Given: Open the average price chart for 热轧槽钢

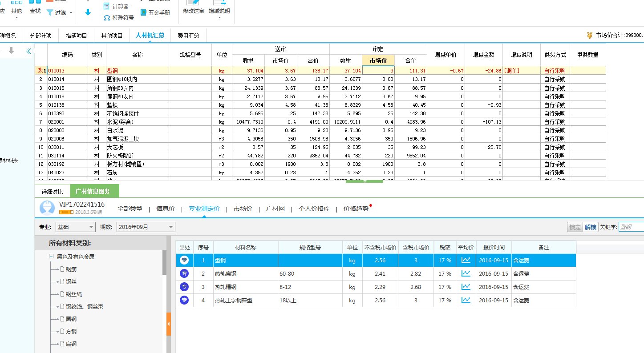Looking at the screenshot, I should pyautogui.click(x=466, y=287).
